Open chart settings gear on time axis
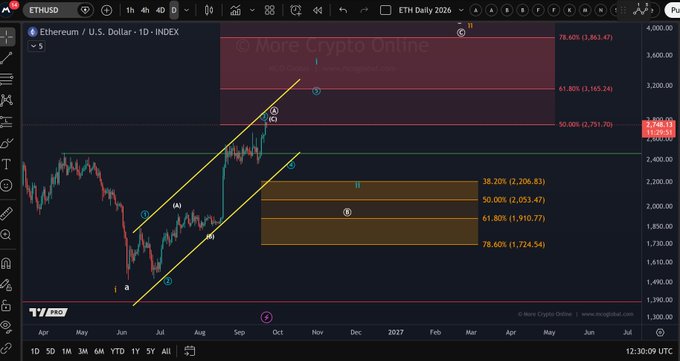This screenshot has width=680, height=361. tap(660, 332)
